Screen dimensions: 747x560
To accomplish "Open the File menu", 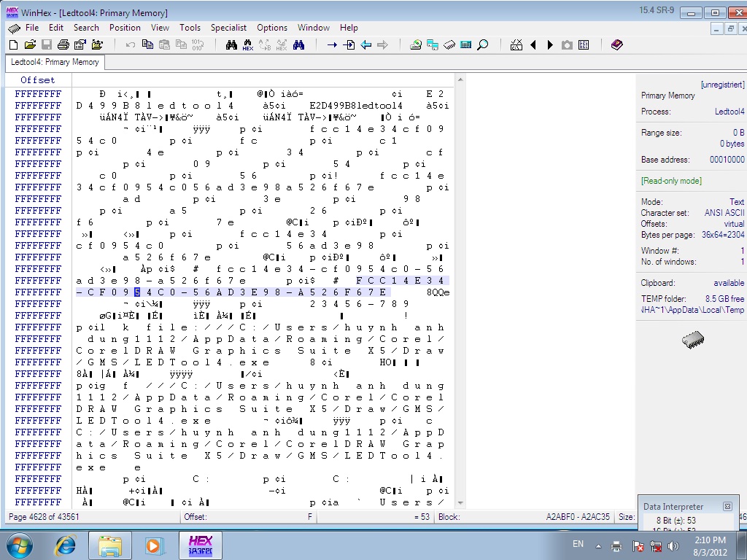I will tap(32, 28).
